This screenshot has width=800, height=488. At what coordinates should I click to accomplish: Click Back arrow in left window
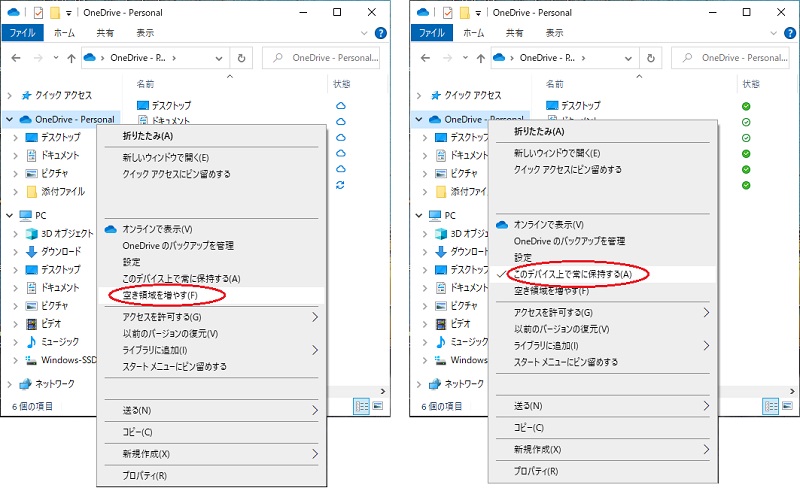(16, 58)
